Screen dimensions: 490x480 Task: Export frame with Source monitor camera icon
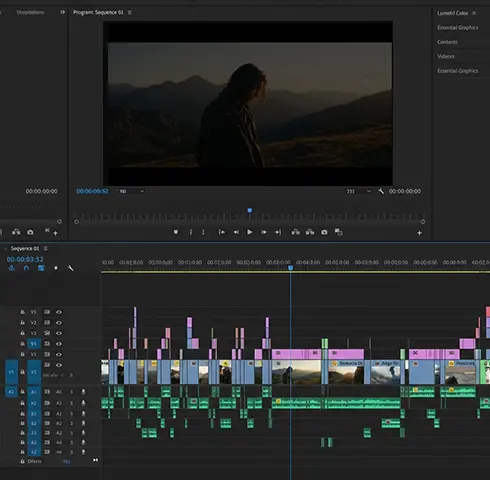coord(30,232)
